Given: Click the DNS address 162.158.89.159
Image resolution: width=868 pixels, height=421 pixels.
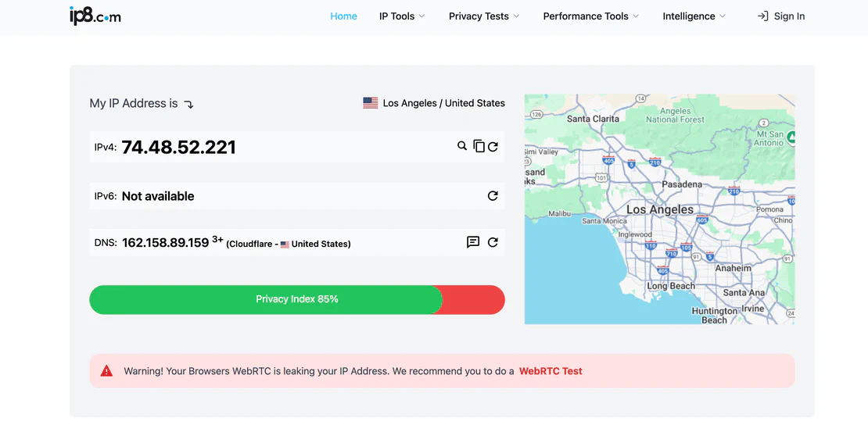Looking at the screenshot, I should coord(165,243).
